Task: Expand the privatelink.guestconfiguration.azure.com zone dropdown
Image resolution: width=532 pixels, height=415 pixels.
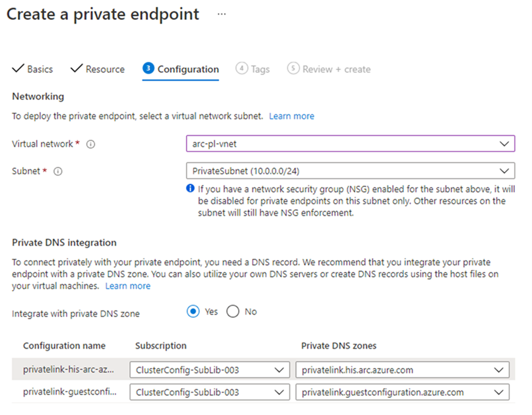Action: point(402,392)
